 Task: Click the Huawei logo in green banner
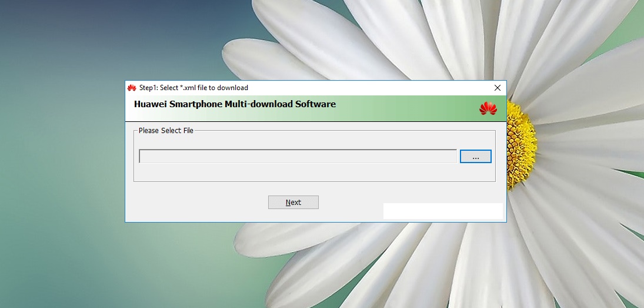[x=488, y=108]
